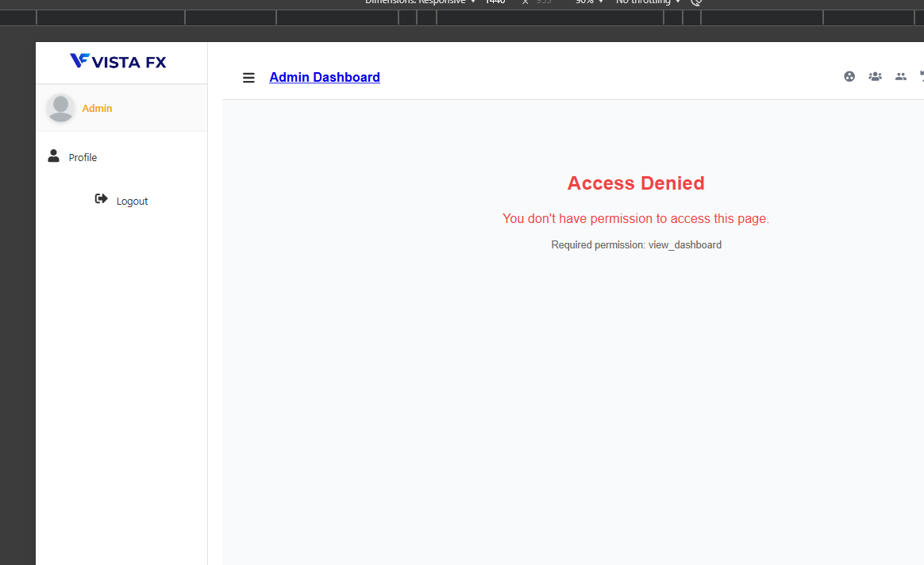The image size is (924, 565).
Task: Click the Access Denied heading
Action: click(635, 183)
